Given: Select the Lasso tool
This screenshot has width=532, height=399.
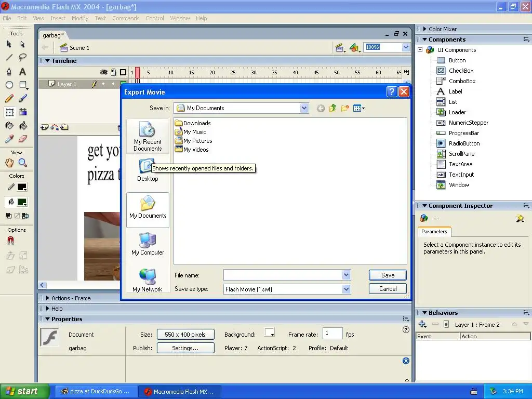Looking at the screenshot, I should tap(22, 57).
